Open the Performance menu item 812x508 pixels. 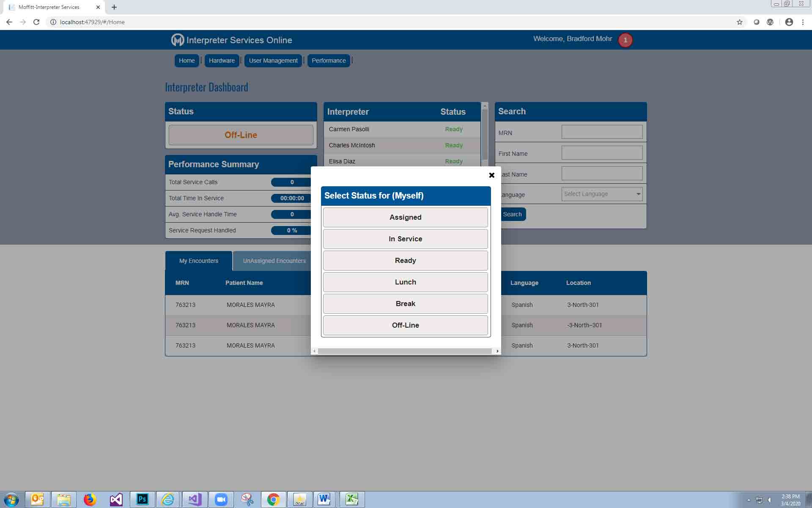(329, 61)
